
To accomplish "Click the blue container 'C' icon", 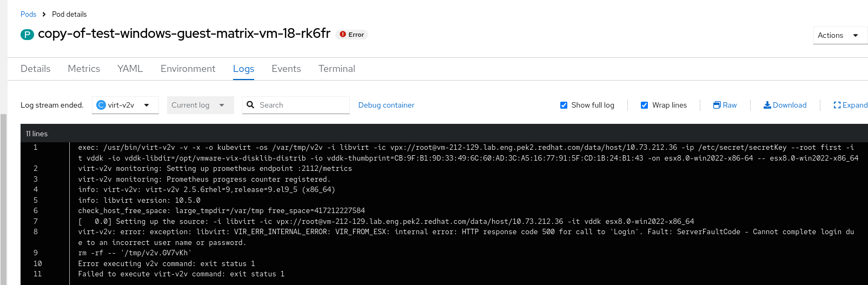I will [101, 105].
